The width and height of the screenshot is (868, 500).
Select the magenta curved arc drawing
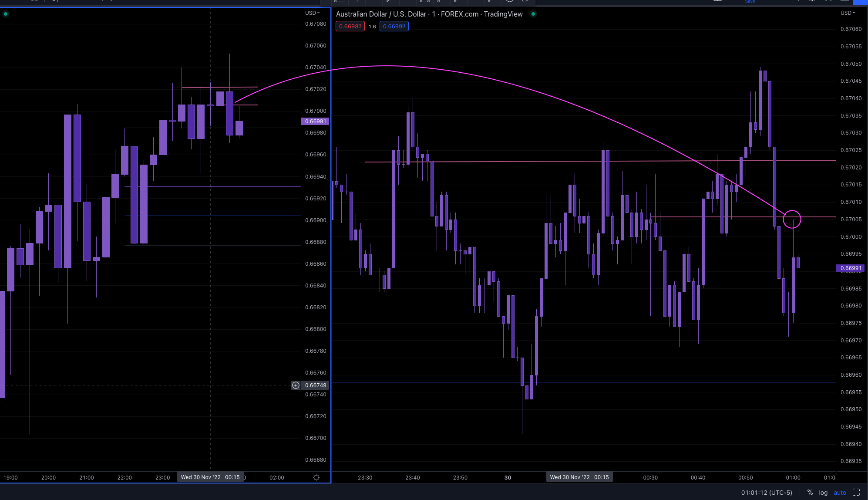point(479,77)
